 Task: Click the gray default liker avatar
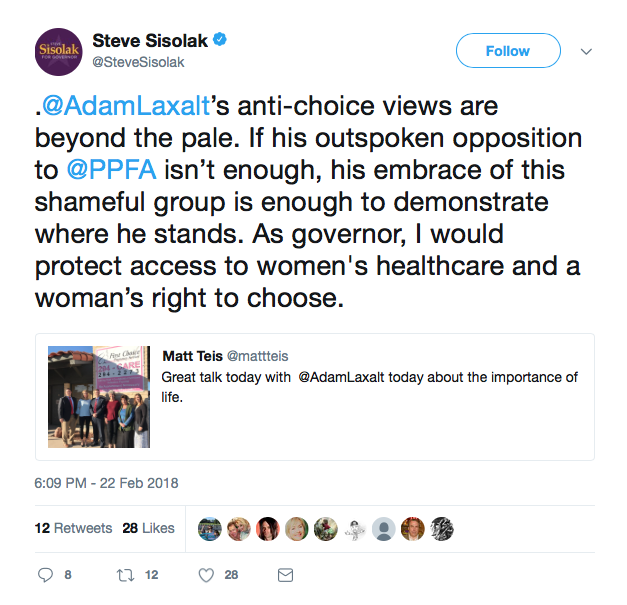[x=383, y=528]
